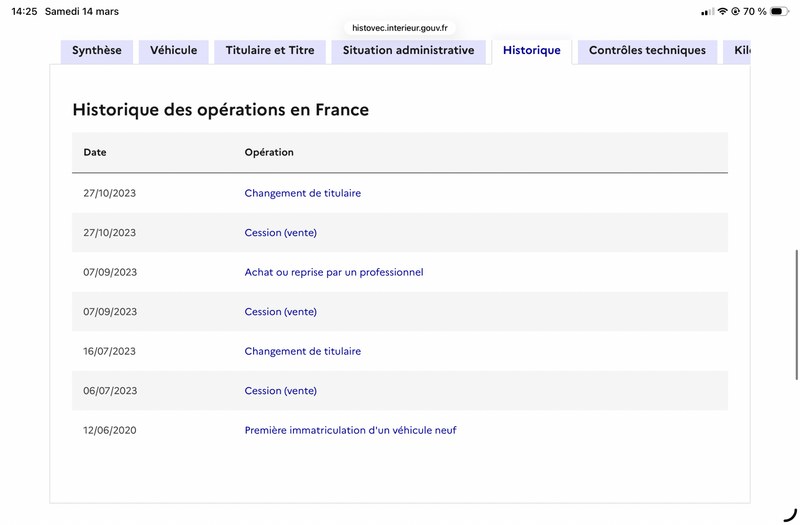Open Cession (vente) from 27/10/2023

(x=280, y=233)
